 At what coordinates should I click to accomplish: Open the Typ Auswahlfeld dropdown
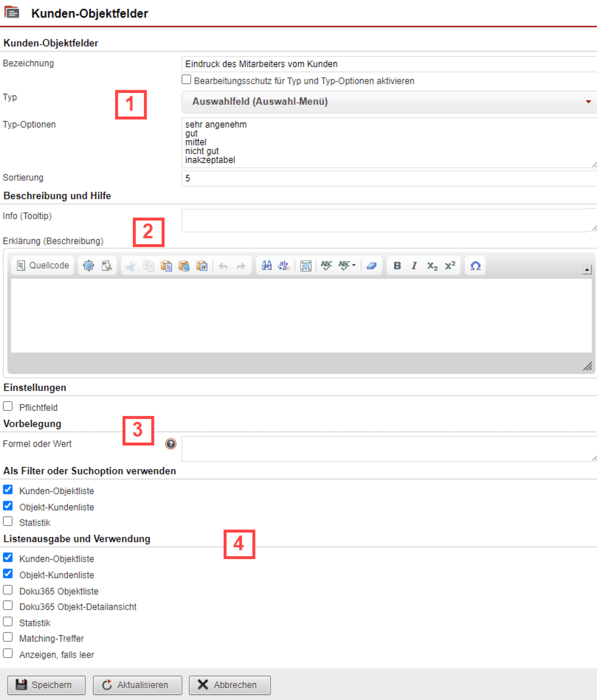click(x=389, y=102)
